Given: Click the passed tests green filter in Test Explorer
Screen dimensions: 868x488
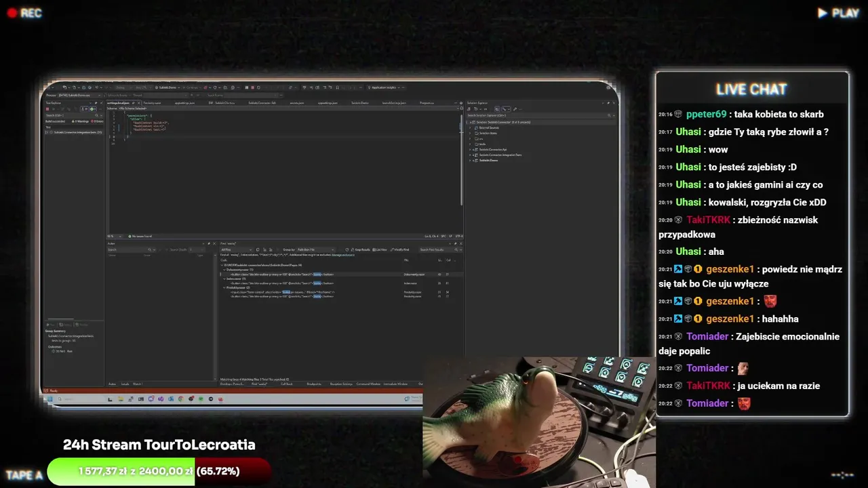Looking at the screenshot, I should pos(94,109).
